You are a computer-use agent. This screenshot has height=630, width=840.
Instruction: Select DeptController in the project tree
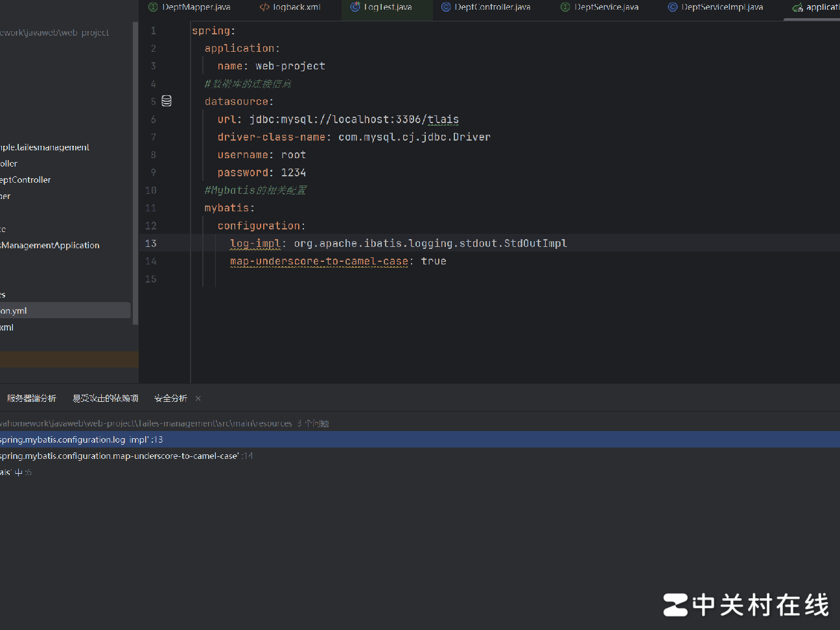click(26, 180)
